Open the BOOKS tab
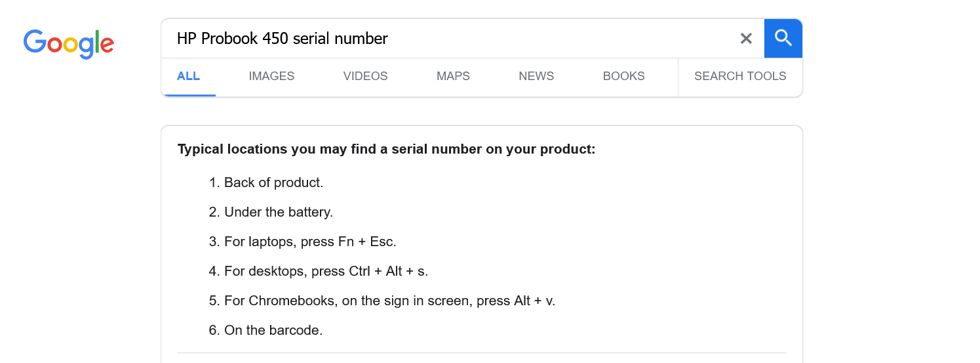Viewport: 980px width, 363px height. 623,76
